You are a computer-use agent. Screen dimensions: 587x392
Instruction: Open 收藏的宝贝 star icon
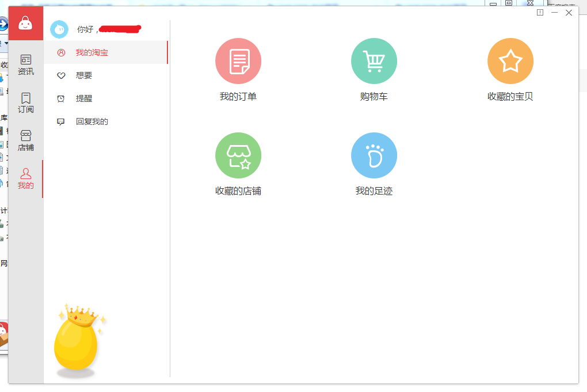[510, 61]
